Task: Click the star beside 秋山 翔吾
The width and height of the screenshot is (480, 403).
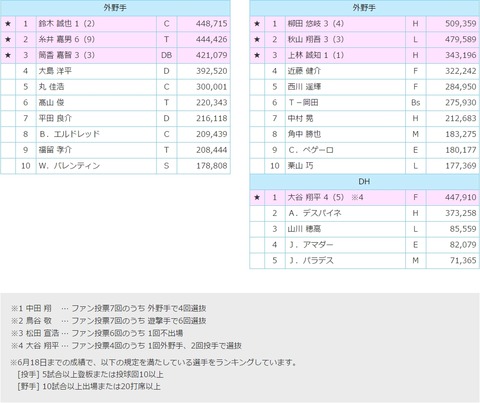Action: 257,39
